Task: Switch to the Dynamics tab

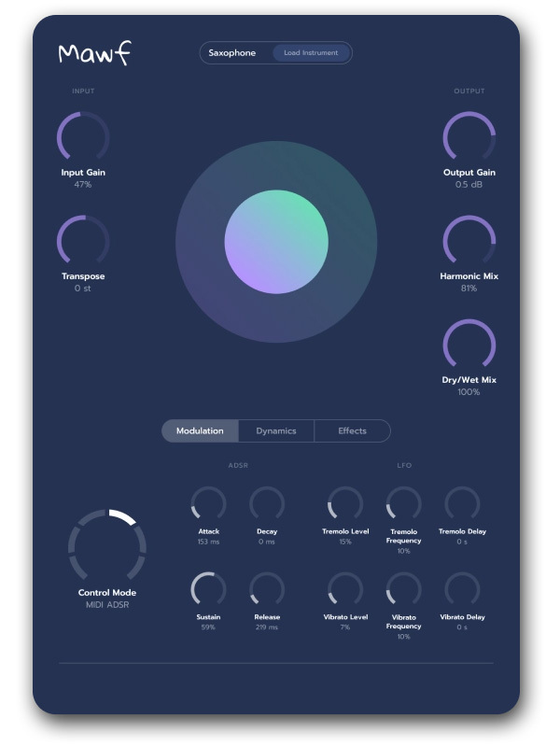Action: tap(276, 430)
